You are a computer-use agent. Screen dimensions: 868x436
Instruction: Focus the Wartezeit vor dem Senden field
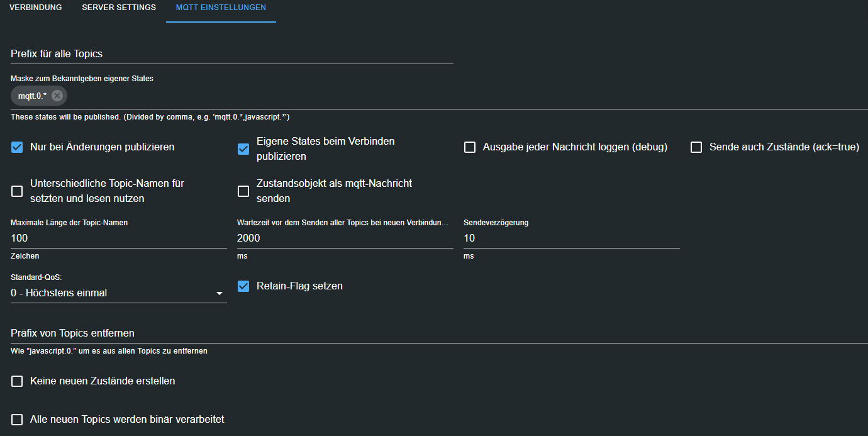click(345, 238)
